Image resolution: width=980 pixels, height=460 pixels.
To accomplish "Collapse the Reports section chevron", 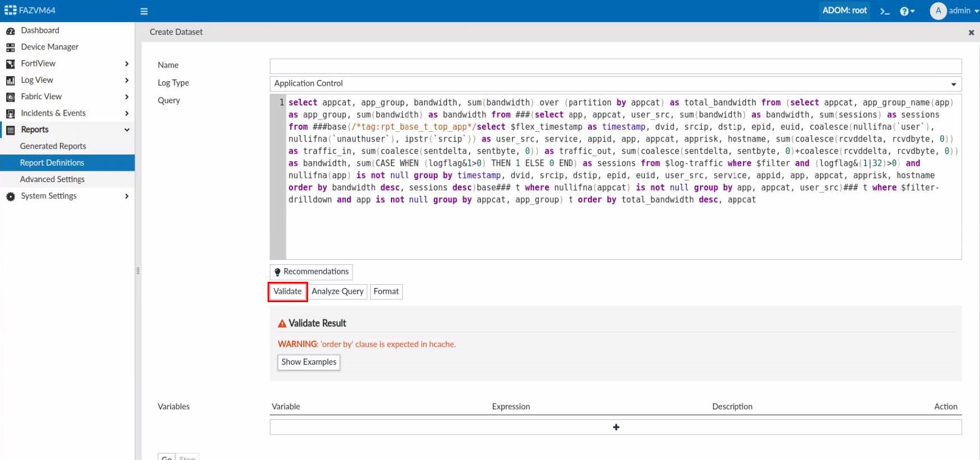I will 127,130.
